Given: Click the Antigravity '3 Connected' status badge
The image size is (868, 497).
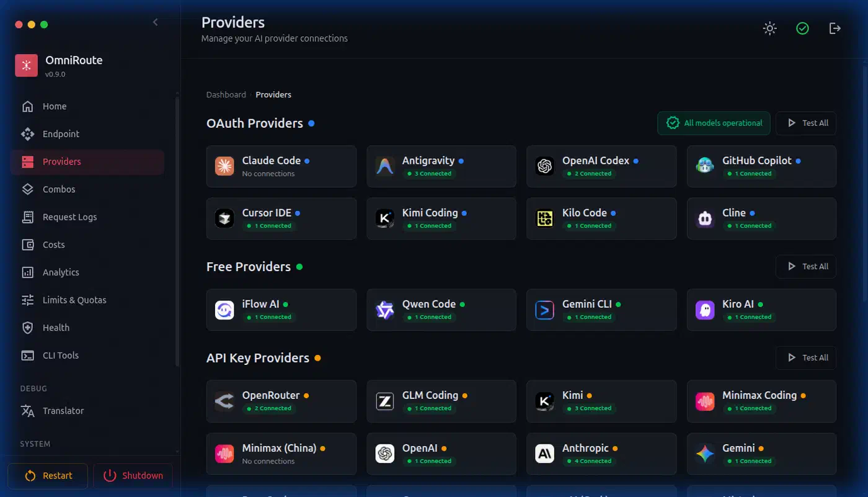Looking at the screenshot, I should coord(429,174).
